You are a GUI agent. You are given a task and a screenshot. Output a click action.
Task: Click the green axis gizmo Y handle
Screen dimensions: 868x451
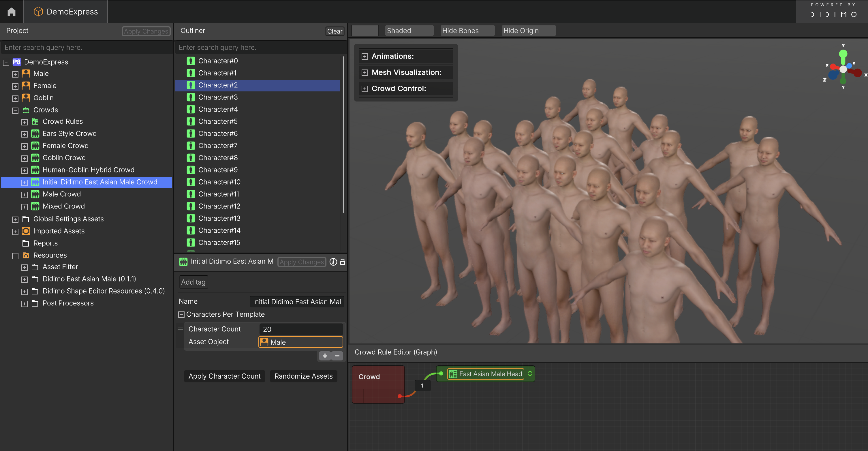(x=843, y=54)
